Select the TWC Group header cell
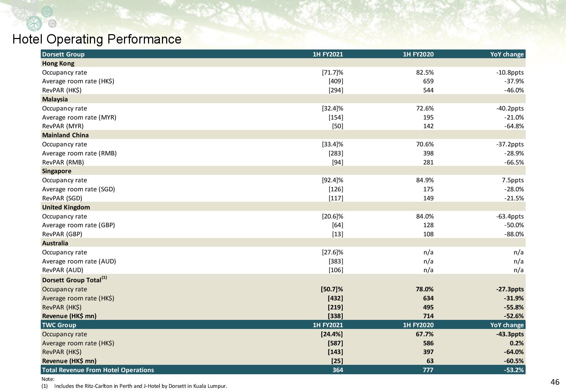The height and width of the screenshot is (392, 566). [59, 325]
